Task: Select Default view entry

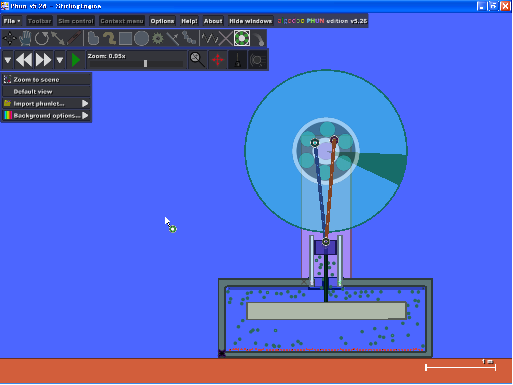Action: [46, 92]
